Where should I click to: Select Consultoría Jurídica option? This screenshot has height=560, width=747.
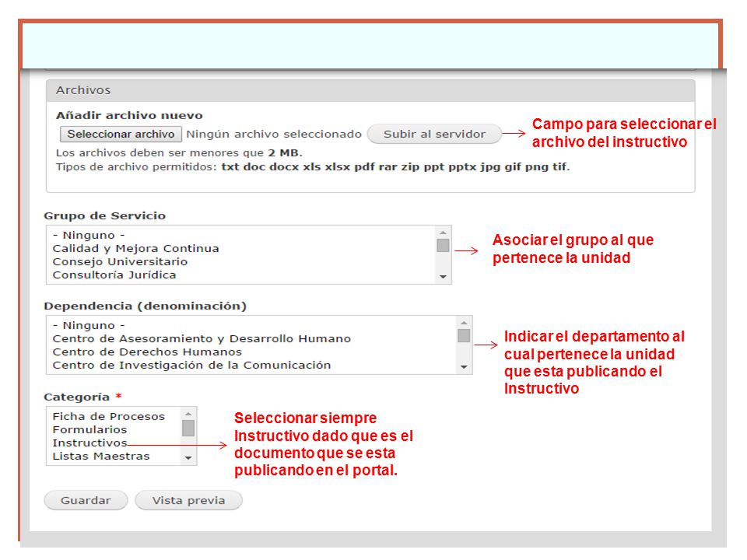point(241,275)
